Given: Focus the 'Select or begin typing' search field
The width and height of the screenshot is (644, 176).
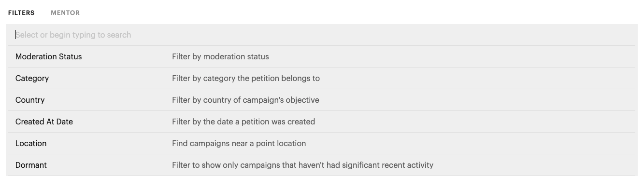Looking at the screenshot, I should click(x=322, y=35).
